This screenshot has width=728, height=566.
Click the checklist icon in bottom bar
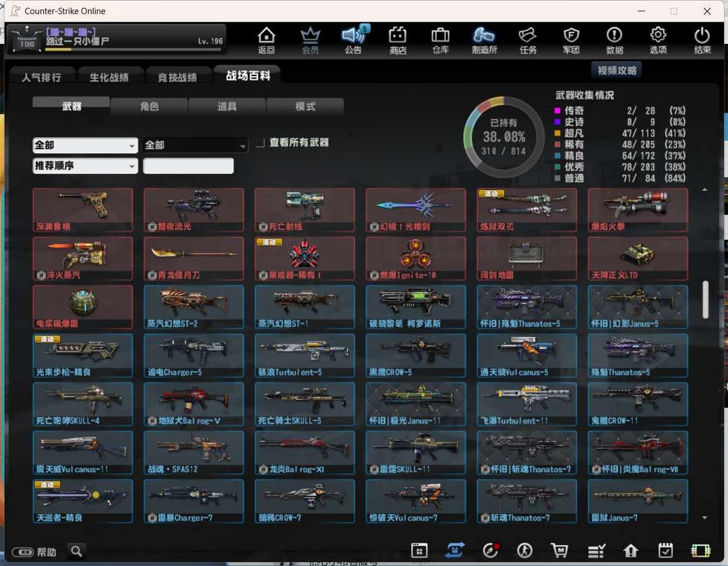tap(596, 550)
